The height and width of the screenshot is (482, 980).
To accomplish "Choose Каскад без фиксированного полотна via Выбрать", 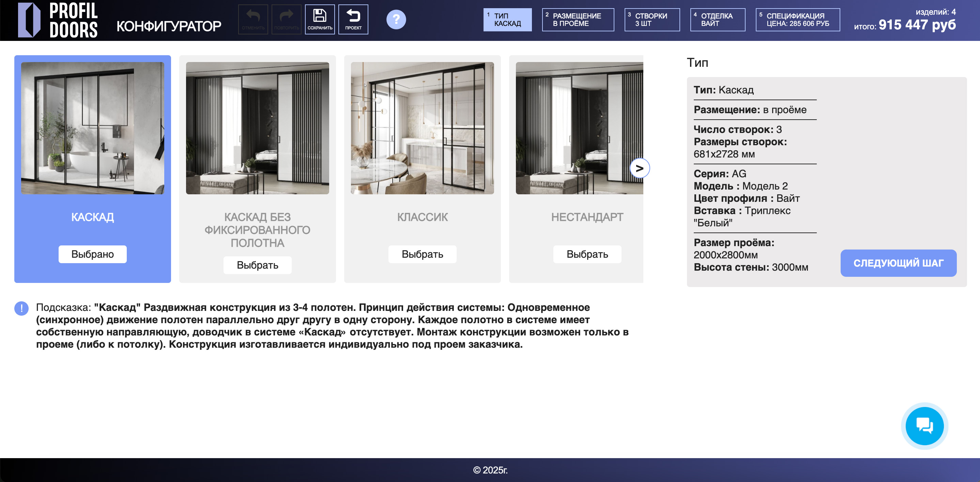I will (x=258, y=265).
